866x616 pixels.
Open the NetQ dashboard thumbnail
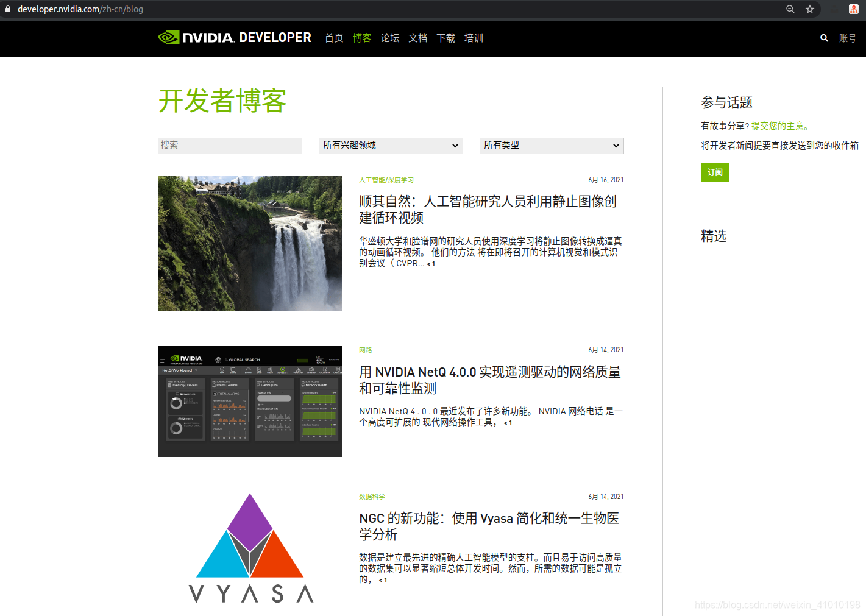[250, 402]
